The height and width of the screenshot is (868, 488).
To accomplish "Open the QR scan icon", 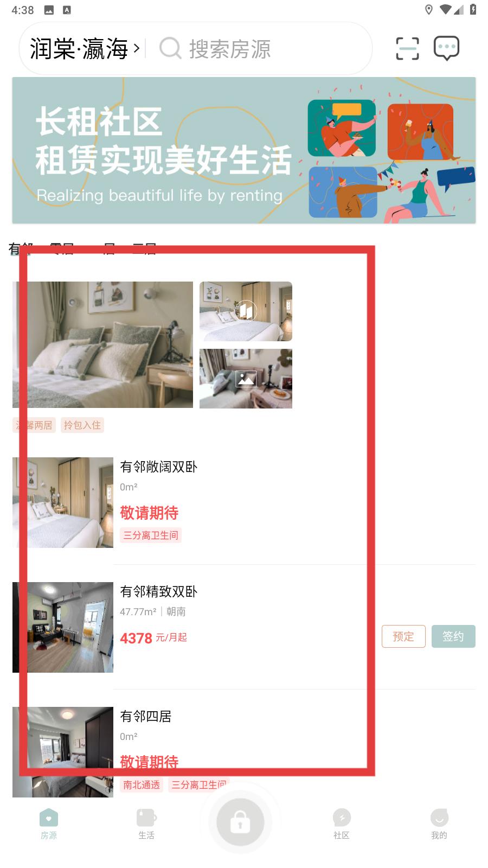I will [x=407, y=48].
